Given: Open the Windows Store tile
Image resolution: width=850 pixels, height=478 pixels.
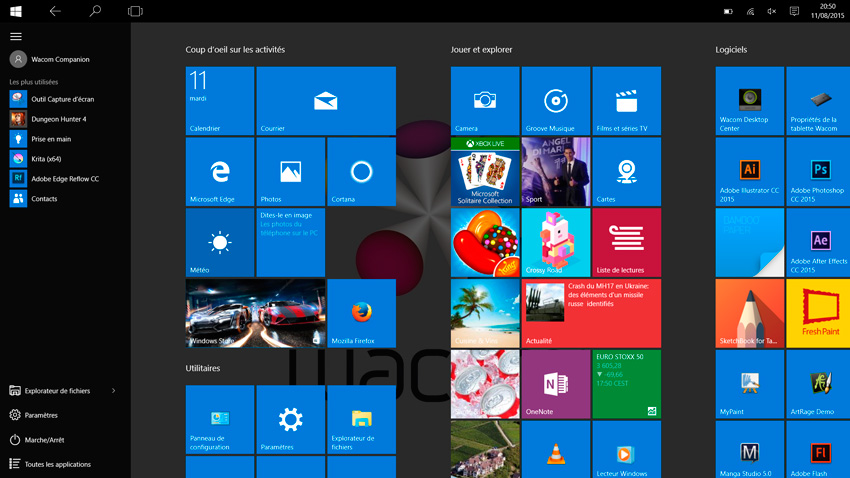Looking at the screenshot, I should 255,313.
